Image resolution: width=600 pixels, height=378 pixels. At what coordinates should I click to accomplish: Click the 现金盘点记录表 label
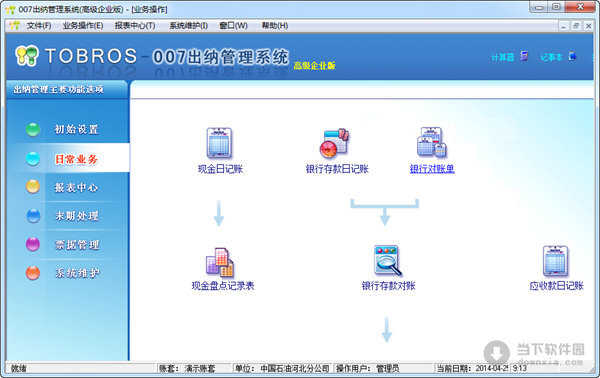[223, 285]
